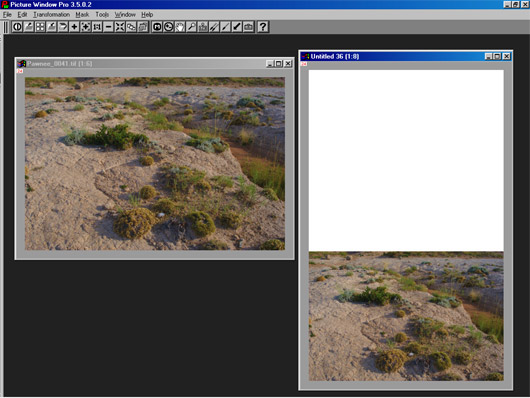530x398 pixels.
Task: Close the Picture Window Pro application
Action: (525, 4)
